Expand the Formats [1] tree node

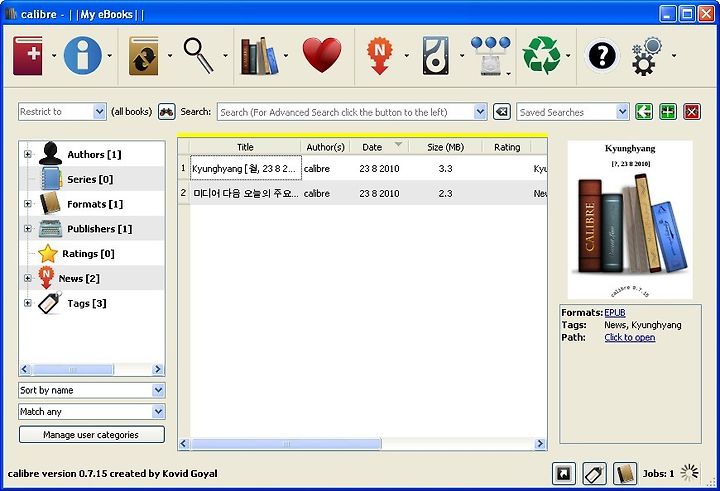[x=28, y=204]
